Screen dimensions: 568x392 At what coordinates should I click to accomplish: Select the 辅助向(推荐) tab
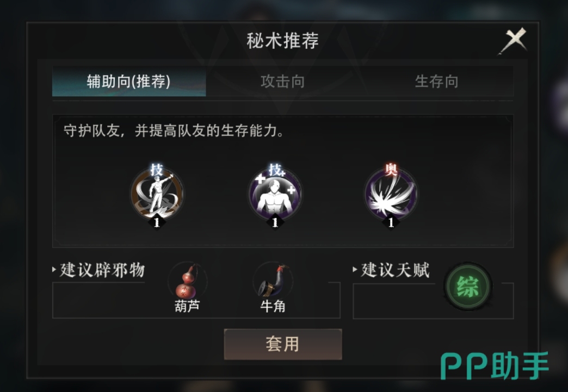[x=129, y=82]
